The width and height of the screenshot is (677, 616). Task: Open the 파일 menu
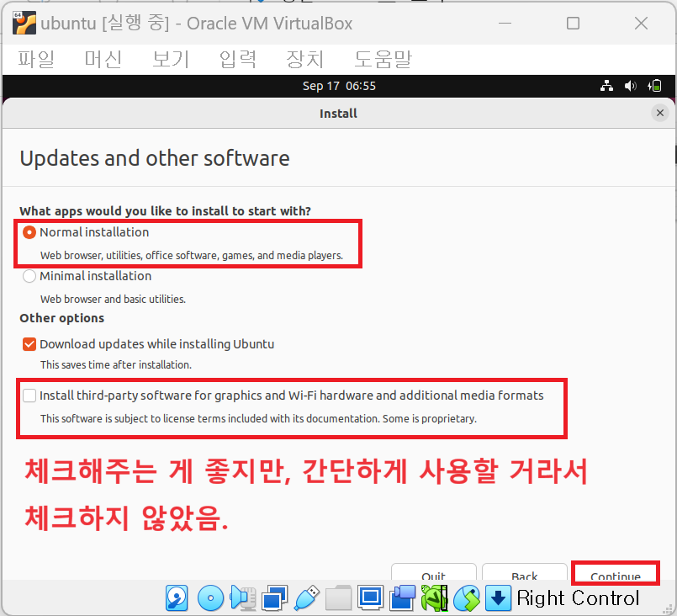36,59
